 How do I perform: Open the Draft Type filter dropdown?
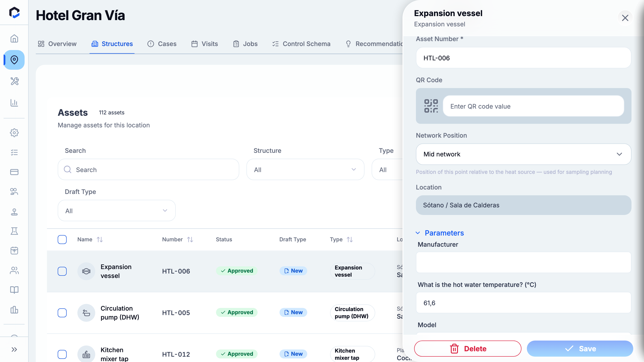pyautogui.click(x=117, y=210)
